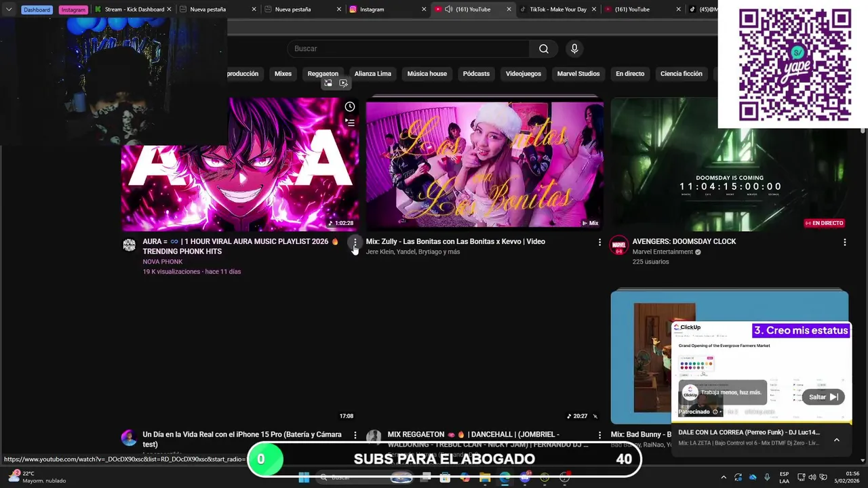This screenshot has height=488, width=868.
Task: Click into the YouTube Buscar search field
Action: [x=408, y=49]
